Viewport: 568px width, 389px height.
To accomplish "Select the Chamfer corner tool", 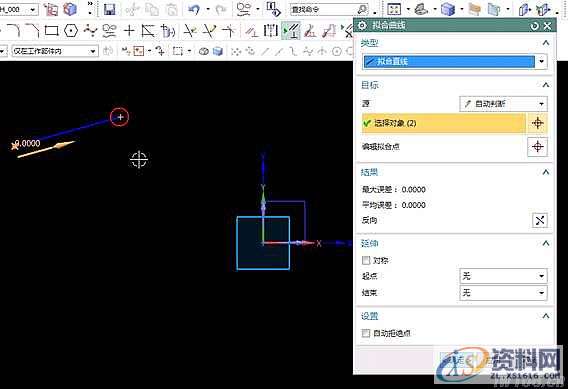I will tap(33, 30).
